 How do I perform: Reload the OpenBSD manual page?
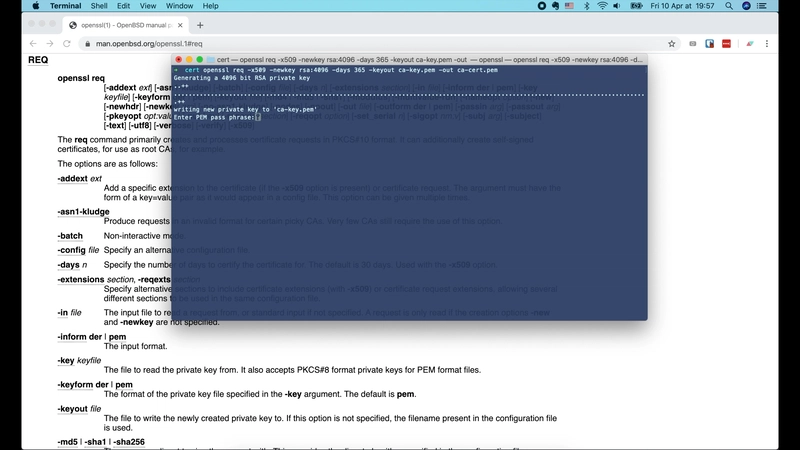click(x=67, y=44)
